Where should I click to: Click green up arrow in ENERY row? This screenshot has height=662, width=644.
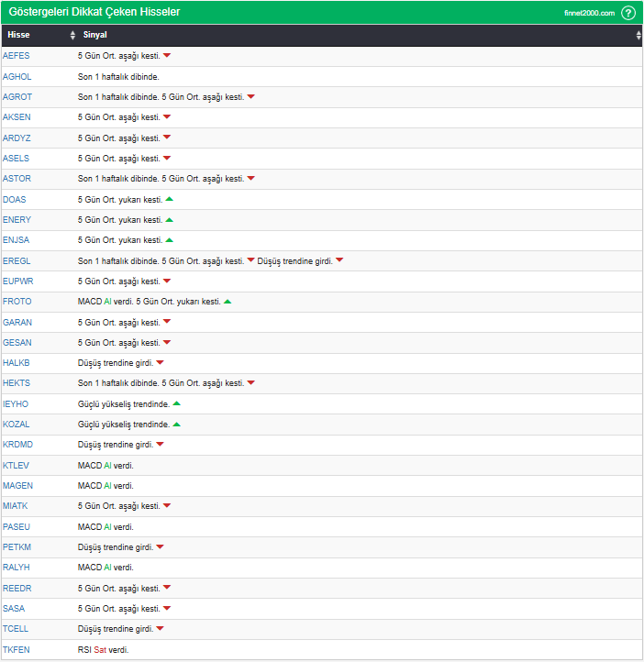tap(170, 219)
